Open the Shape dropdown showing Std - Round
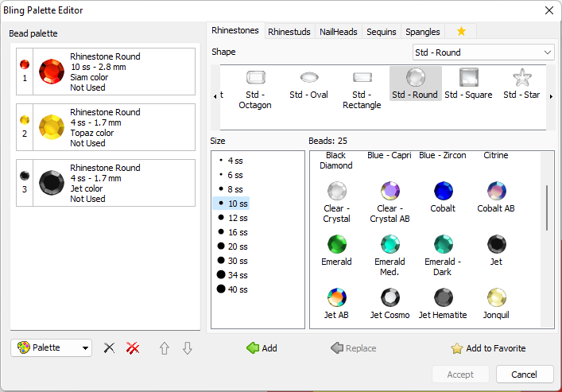The height and width of the screenshot is (392, 562). tap(483, 52)
